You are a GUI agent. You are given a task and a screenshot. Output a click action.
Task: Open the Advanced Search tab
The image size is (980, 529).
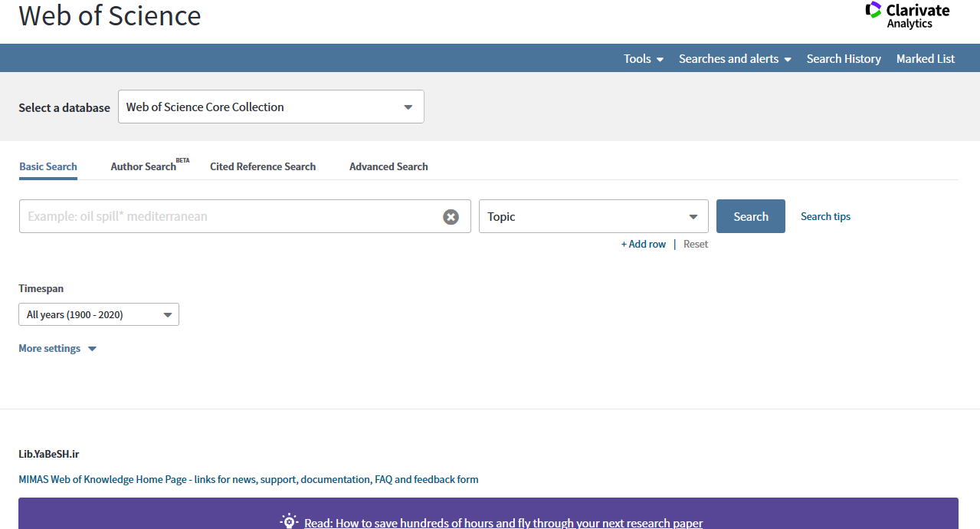pos(388,166)
